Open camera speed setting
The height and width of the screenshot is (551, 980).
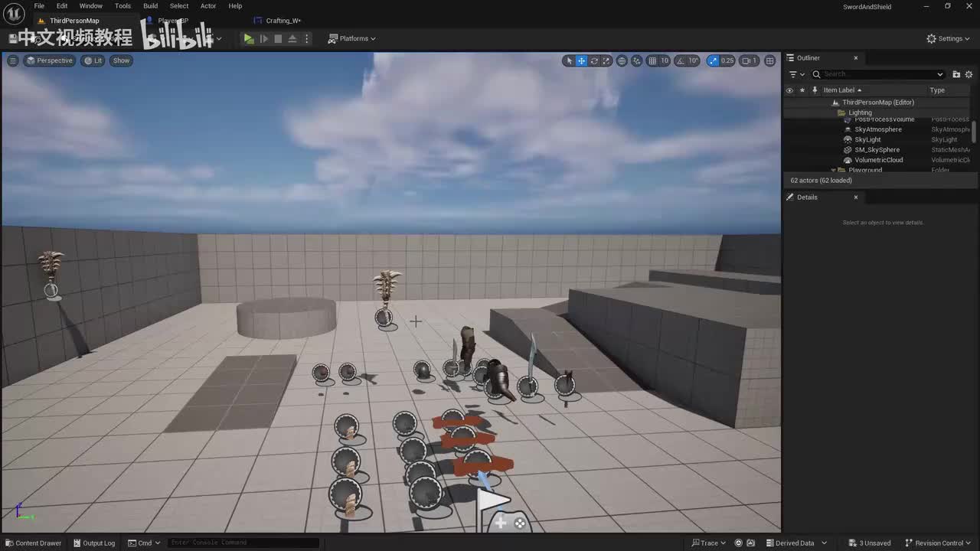click(x=749, y=60)
